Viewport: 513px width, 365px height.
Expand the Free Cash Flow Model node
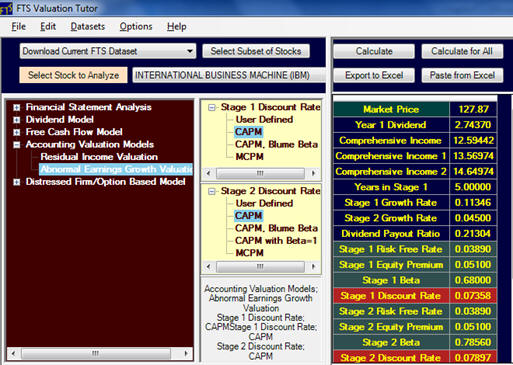(x=16, y=132)
